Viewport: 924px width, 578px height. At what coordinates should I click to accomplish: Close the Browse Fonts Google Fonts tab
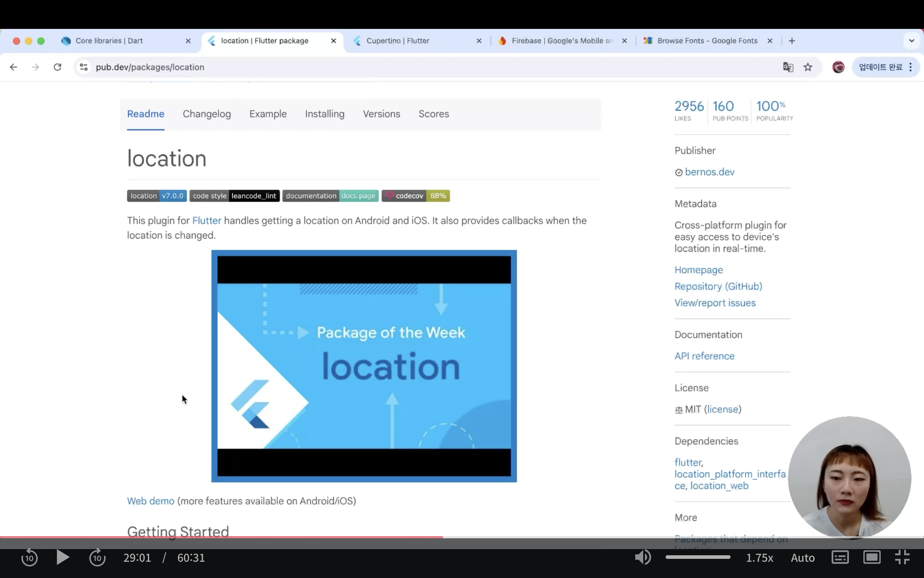click(x=770, y=41)
